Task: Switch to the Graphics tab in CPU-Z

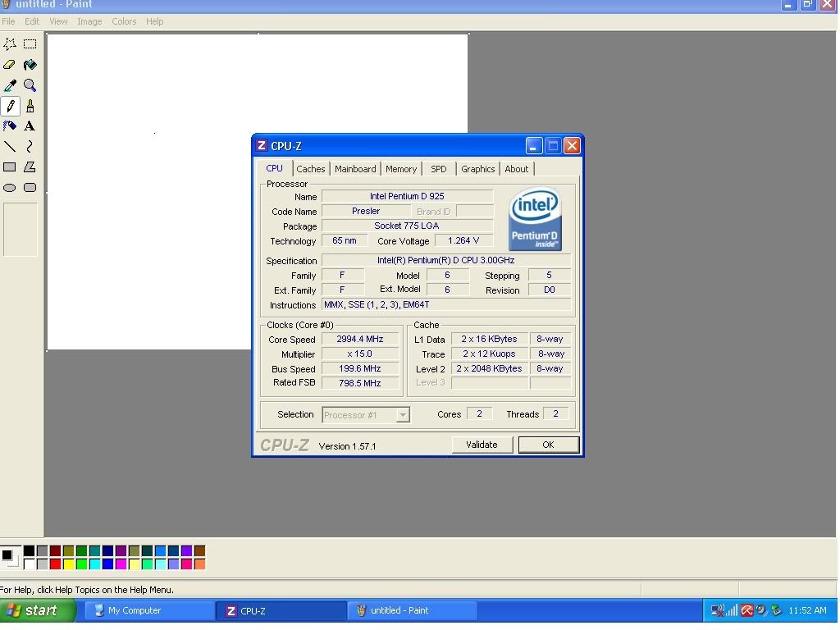Action: [x=478, y=169]
